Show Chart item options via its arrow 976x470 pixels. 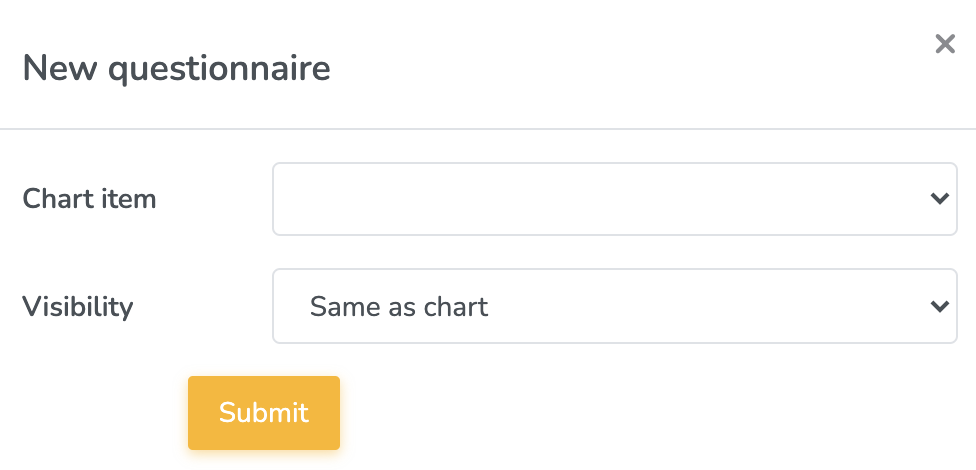click(x=939, y=199)
